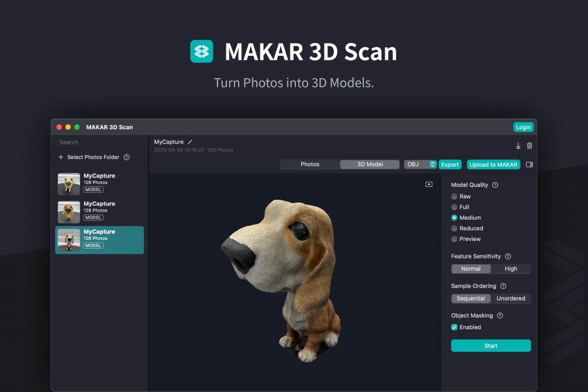This screenshot has height=392, width=588.
Task: Click the pencil icon to rename MyCapture
Action: (190, 142)
